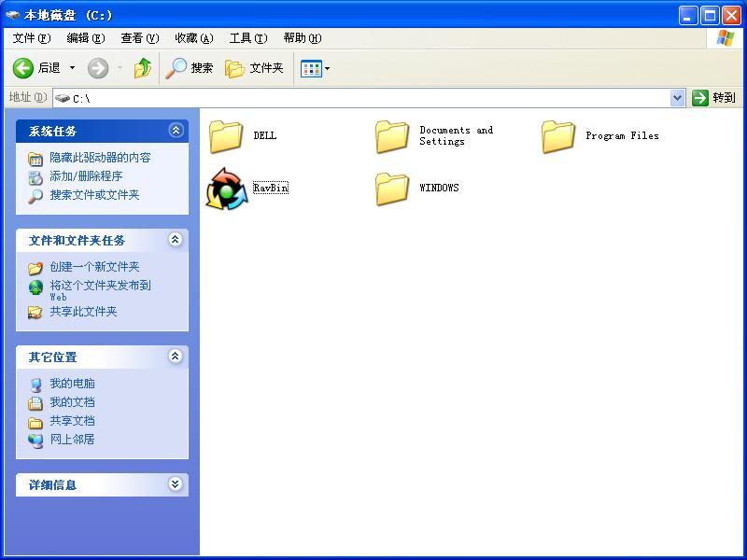The image size is (747, 560).
Task: Select the Program Files folder icon
Action: (558, 136)
